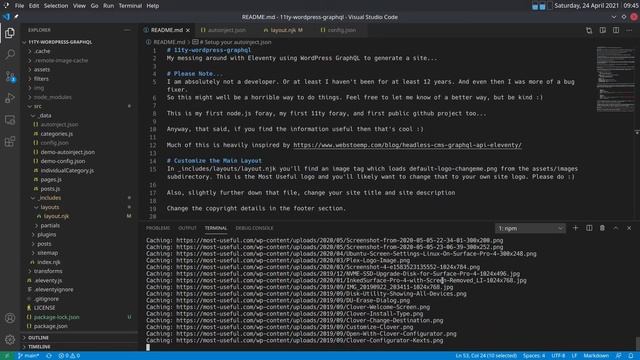Open the Selection menu

tap(56, 6)
